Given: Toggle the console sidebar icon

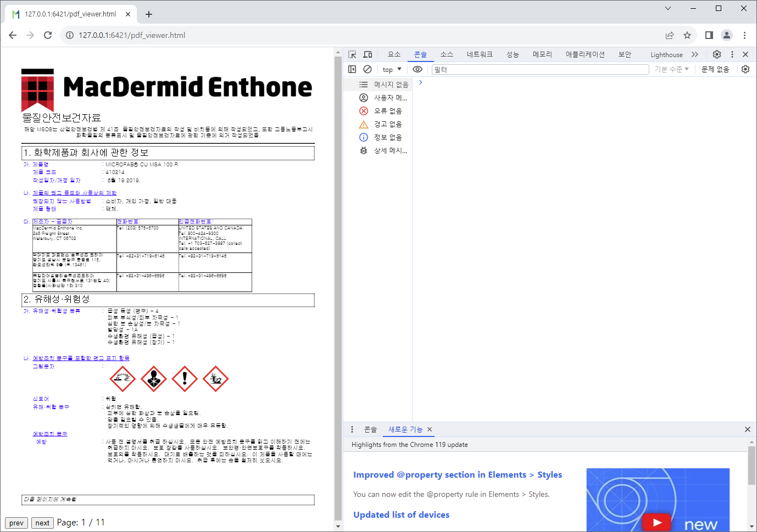Looking at the screenshot, I should click(x=352, y=69).
